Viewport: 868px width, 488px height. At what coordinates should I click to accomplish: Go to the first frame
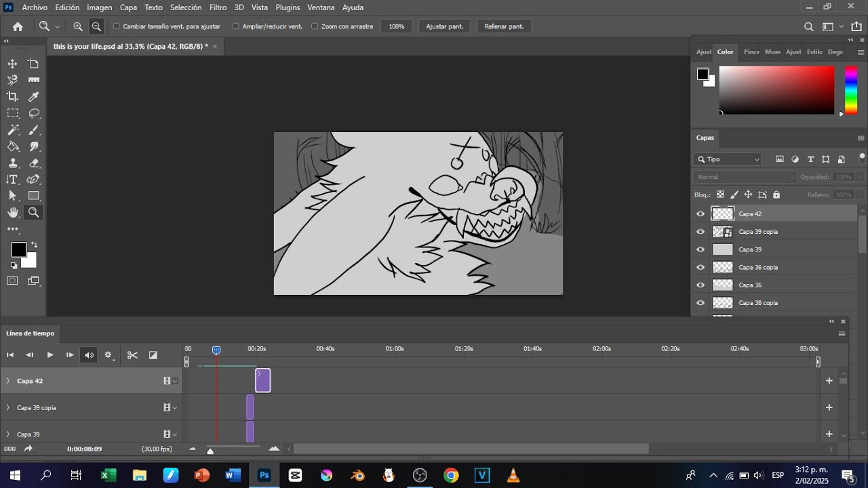click(x=10, y=355)
